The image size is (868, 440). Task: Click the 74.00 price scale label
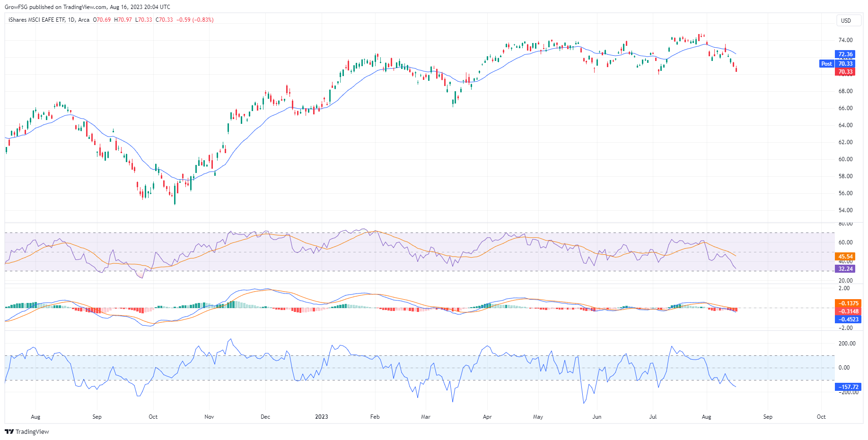[845, 40]
